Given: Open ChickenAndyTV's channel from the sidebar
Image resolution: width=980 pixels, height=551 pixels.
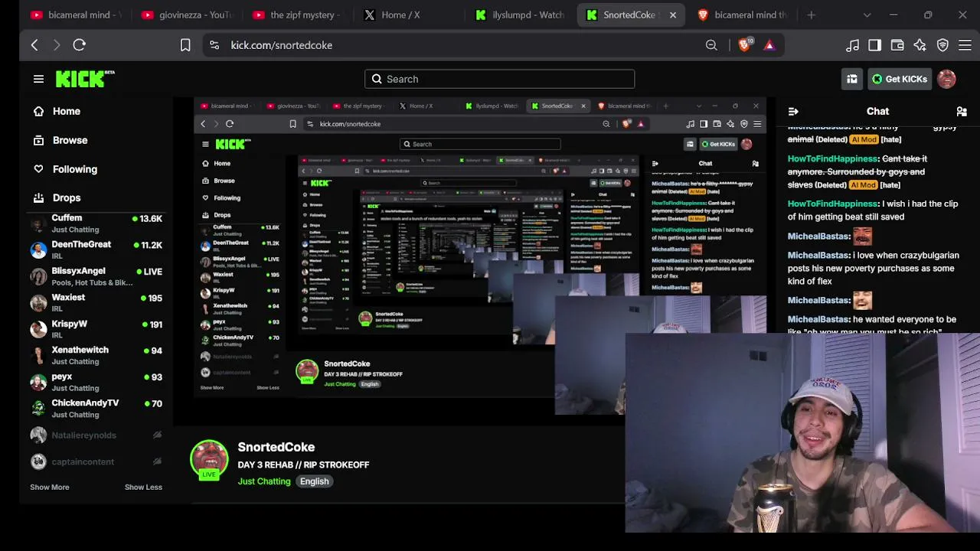Looking at the screenshot, I should [96, 408].
